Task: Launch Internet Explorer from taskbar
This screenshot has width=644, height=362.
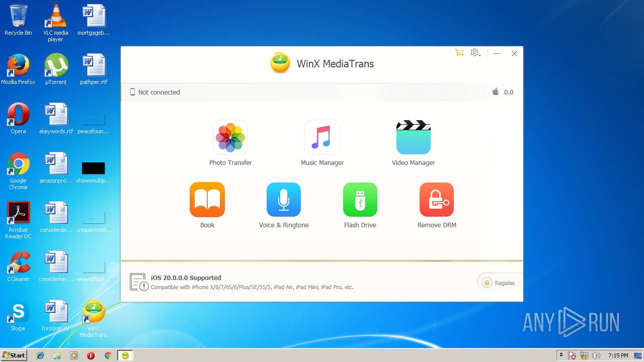Action: [40, 355]
